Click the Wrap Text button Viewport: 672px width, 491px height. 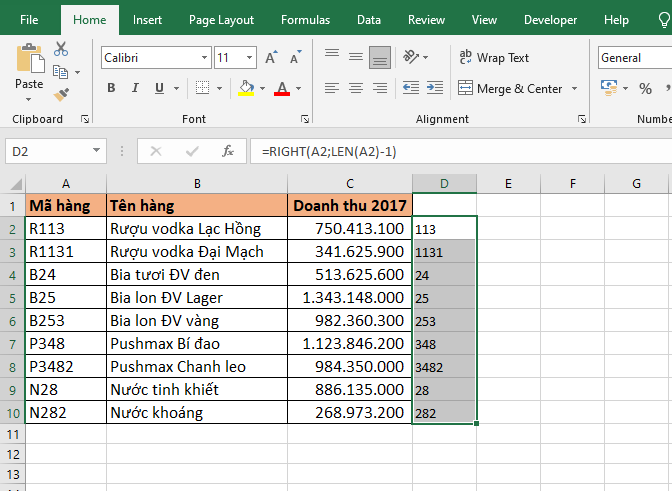[494, 58]
